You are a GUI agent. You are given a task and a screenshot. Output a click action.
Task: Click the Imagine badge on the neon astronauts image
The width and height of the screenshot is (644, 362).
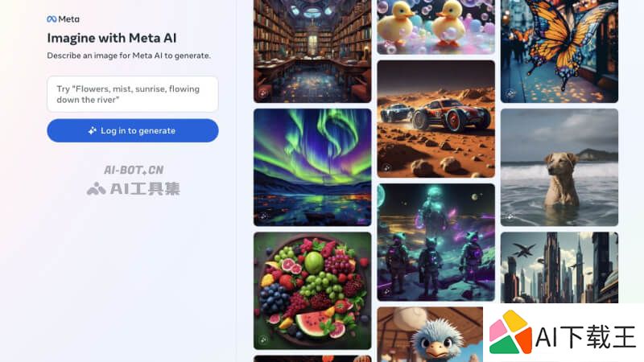(387, 291)
